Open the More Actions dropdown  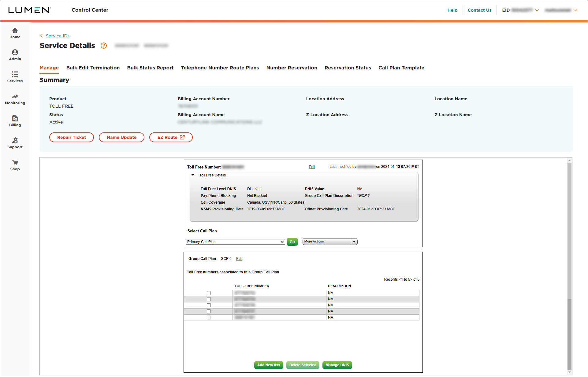[x=354, y=242]
